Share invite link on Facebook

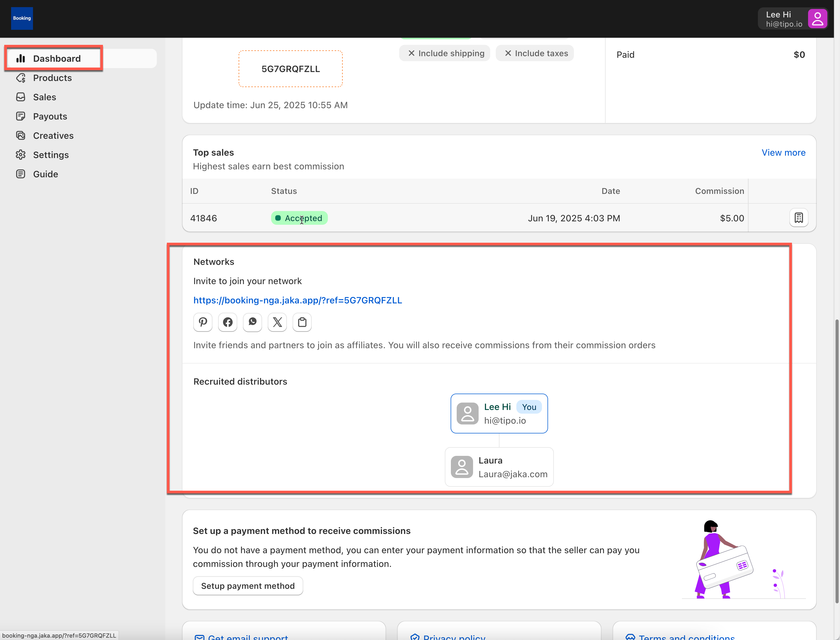click(x=228, y=322)
